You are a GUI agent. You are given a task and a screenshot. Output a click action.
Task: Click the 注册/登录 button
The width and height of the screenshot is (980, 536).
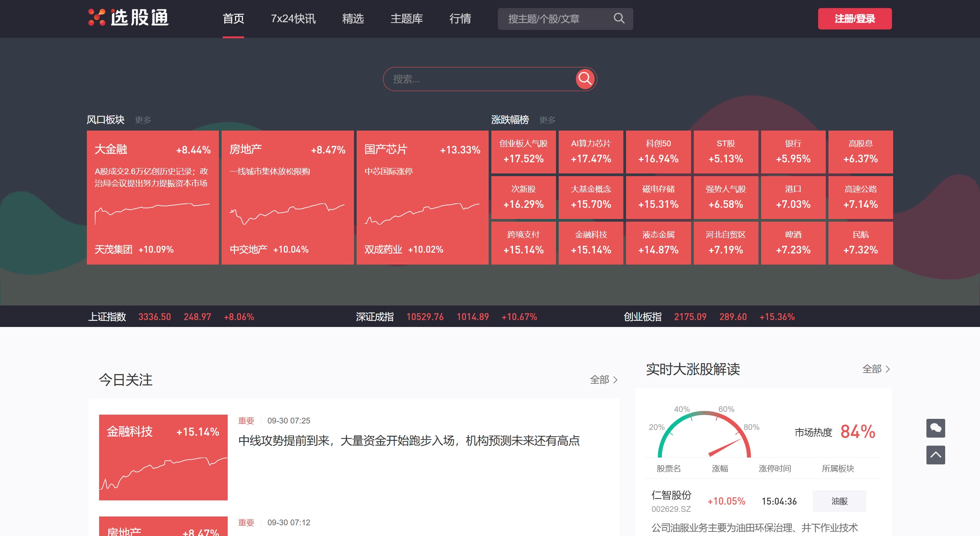click(x=854, y=18)
